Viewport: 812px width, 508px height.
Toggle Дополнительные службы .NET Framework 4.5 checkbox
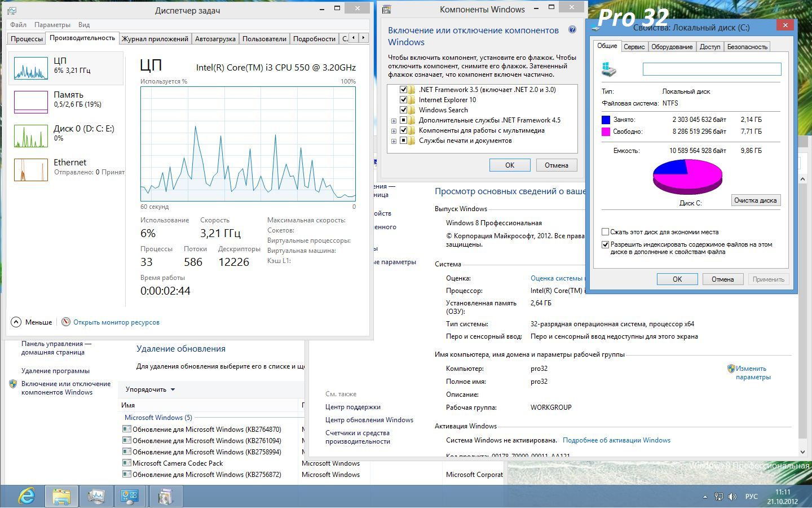coord(403,120)
